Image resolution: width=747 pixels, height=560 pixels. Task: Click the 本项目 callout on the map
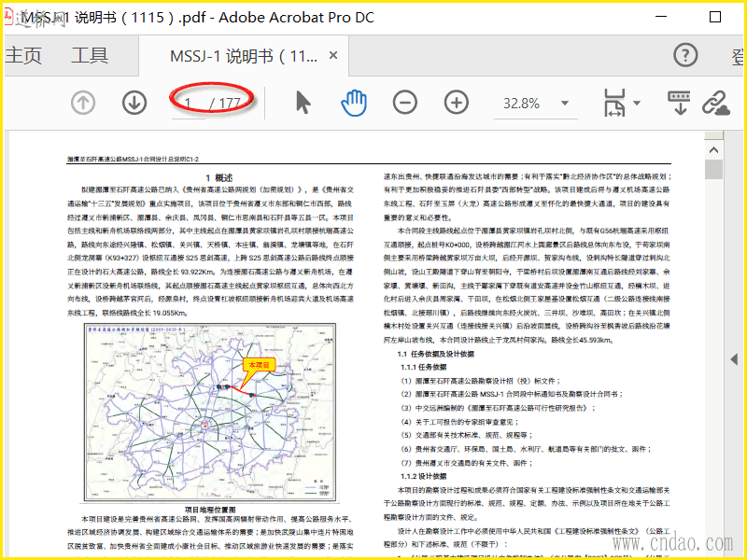(259, 365)
